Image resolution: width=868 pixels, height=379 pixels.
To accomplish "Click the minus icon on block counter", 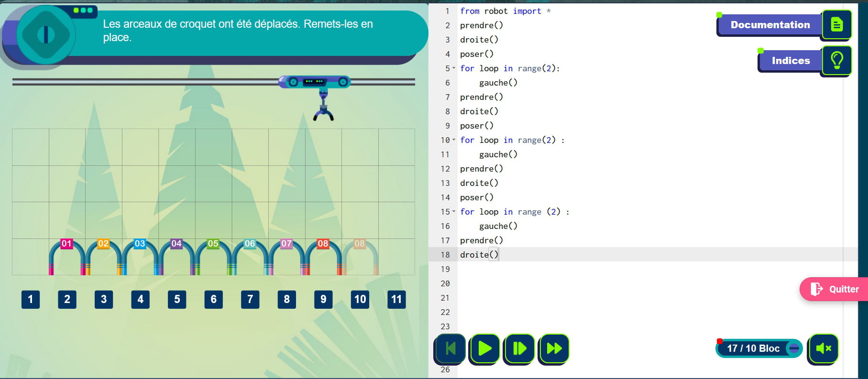I will point(794,348).
